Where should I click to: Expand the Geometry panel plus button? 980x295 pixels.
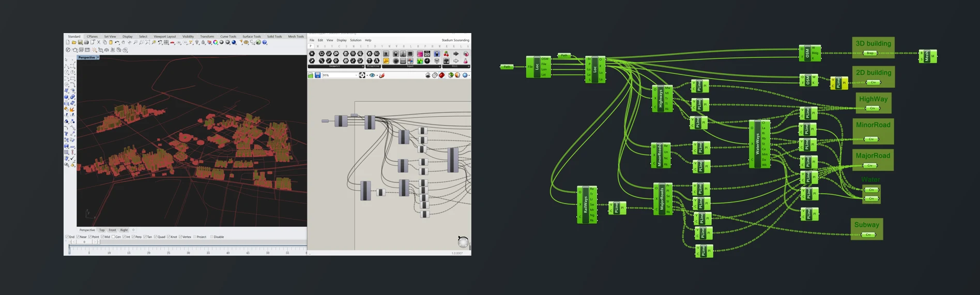(x=362, y=67)
